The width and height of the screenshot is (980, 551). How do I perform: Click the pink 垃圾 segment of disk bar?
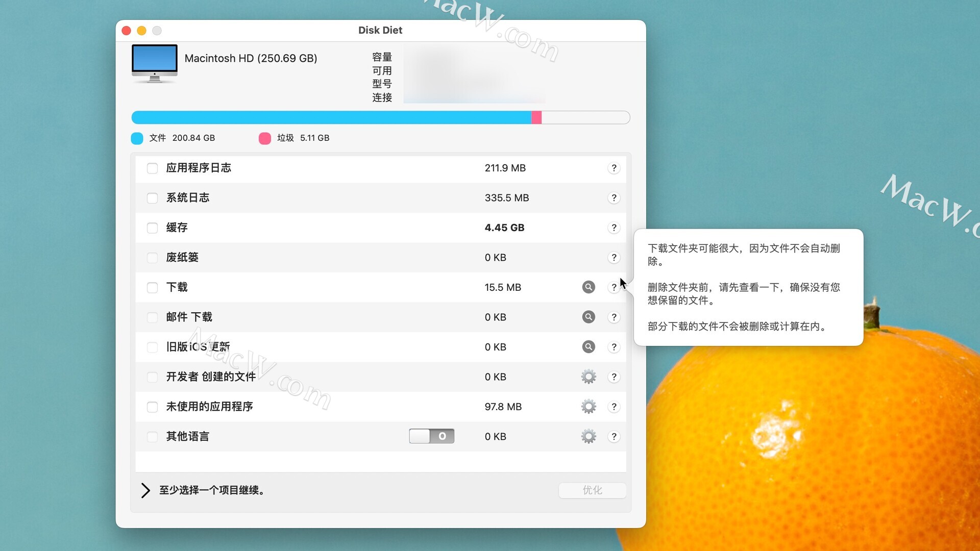(x=536, y=117)
